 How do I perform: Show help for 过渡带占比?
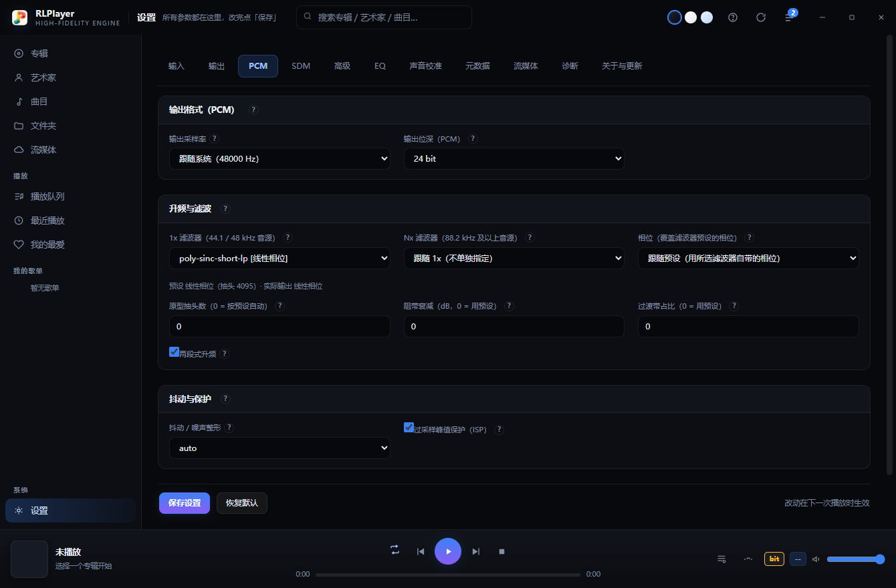(x=734, y=305)
